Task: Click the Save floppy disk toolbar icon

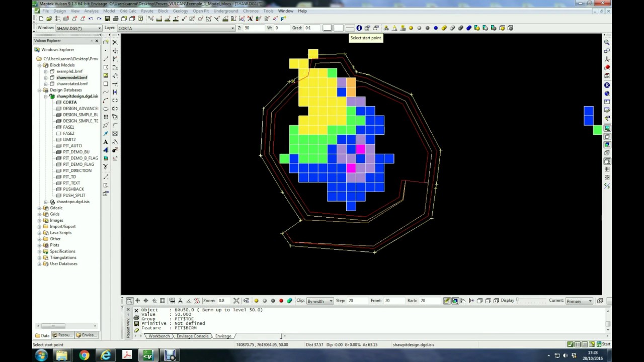Action: click(x=107, y=19)
